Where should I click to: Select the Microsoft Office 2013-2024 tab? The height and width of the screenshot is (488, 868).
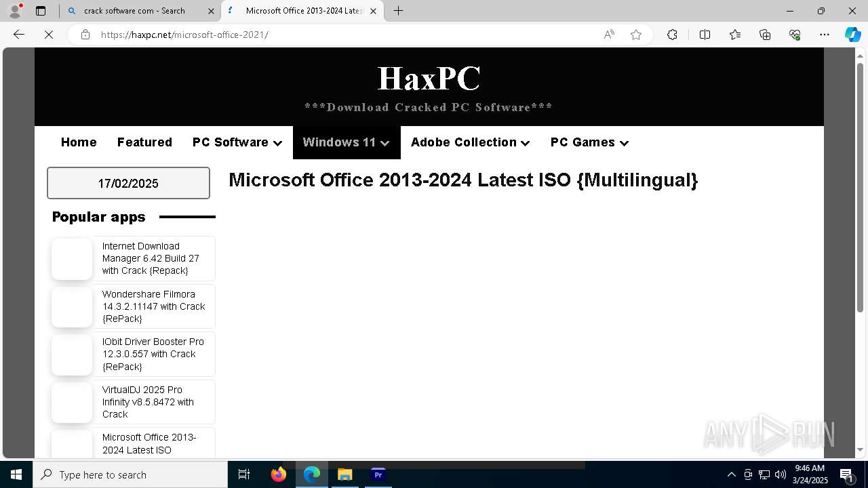point(301,11)
